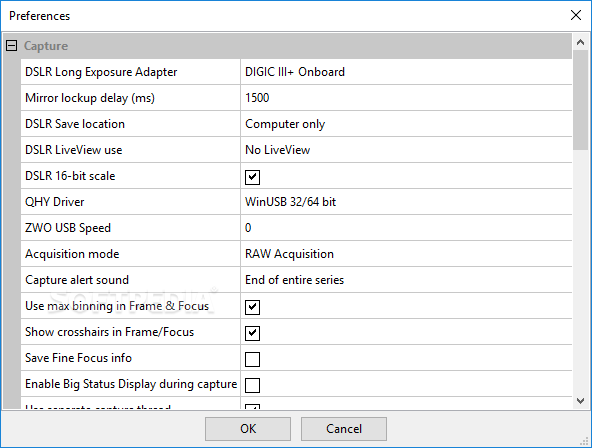Select the QHY Driver label
Image resolution: width=592 pixels, height=448 pixels.
[54, 202]
